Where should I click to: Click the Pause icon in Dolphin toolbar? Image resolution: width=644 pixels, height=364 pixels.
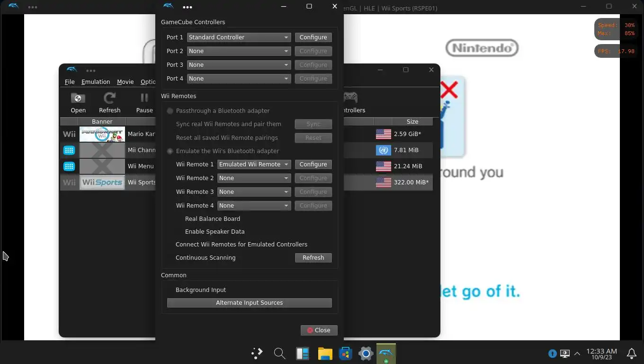click(x=144, y=98)
